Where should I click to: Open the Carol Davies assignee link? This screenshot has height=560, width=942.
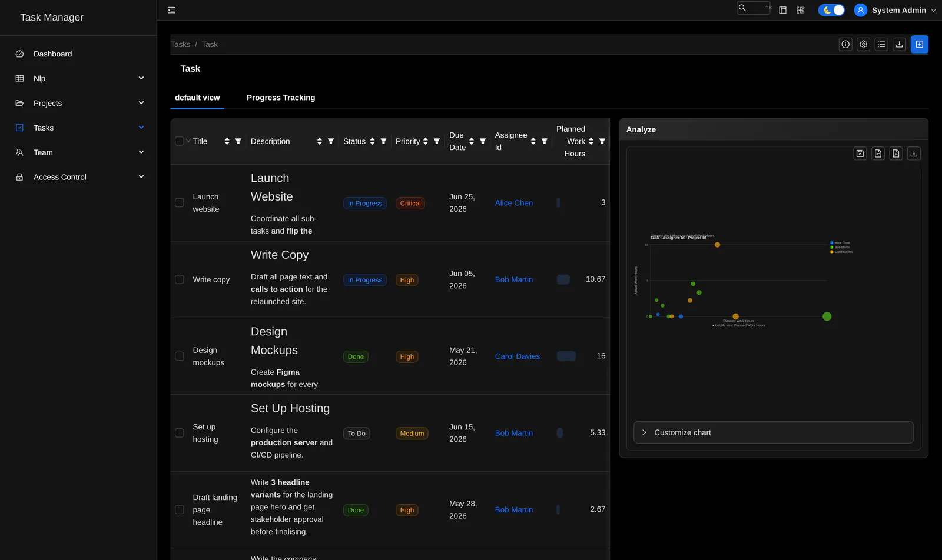pyautogui.click(x=518, y=356)
